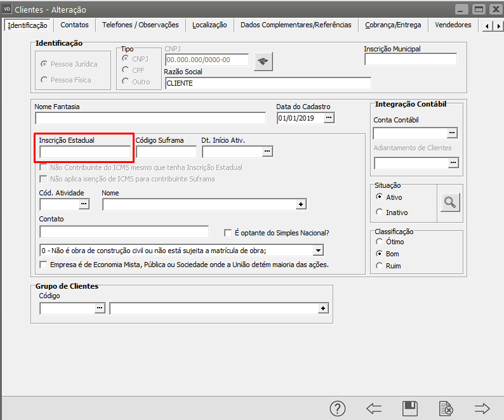Click the magnifier icon beside Situação

[x=449, y=202]
